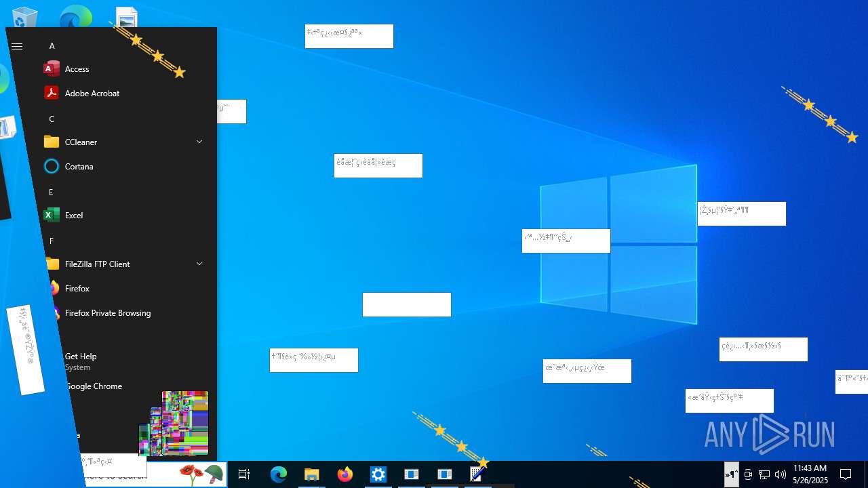
Task: Show hidden tray icons
Action: (731, 474)
